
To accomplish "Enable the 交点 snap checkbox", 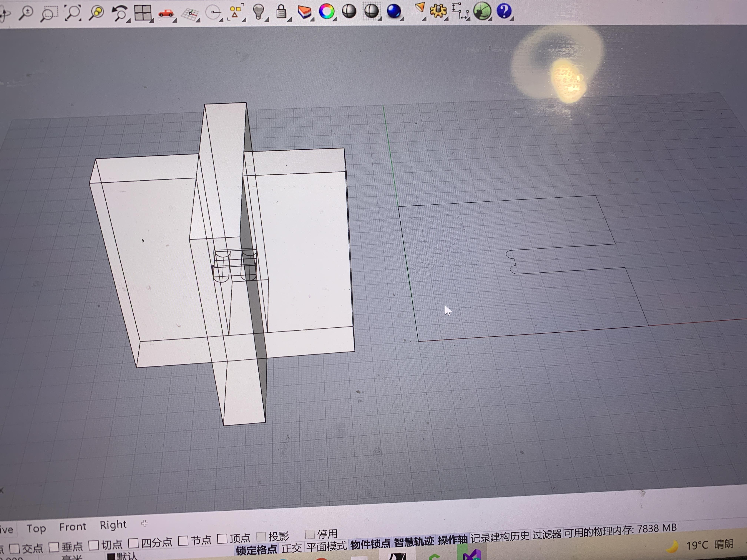I will click(x=14, y=549).
